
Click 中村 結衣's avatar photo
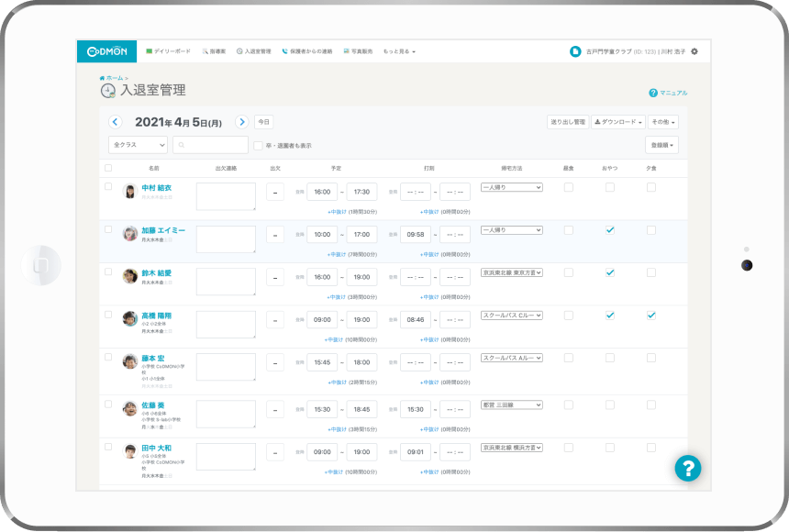(130, 191)
